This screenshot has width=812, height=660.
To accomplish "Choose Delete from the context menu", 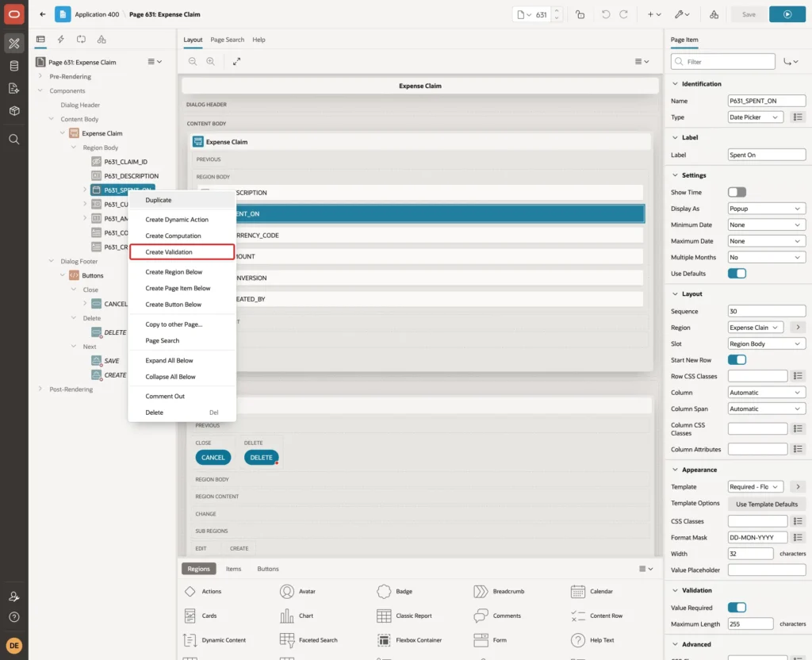I will (182, 412).
